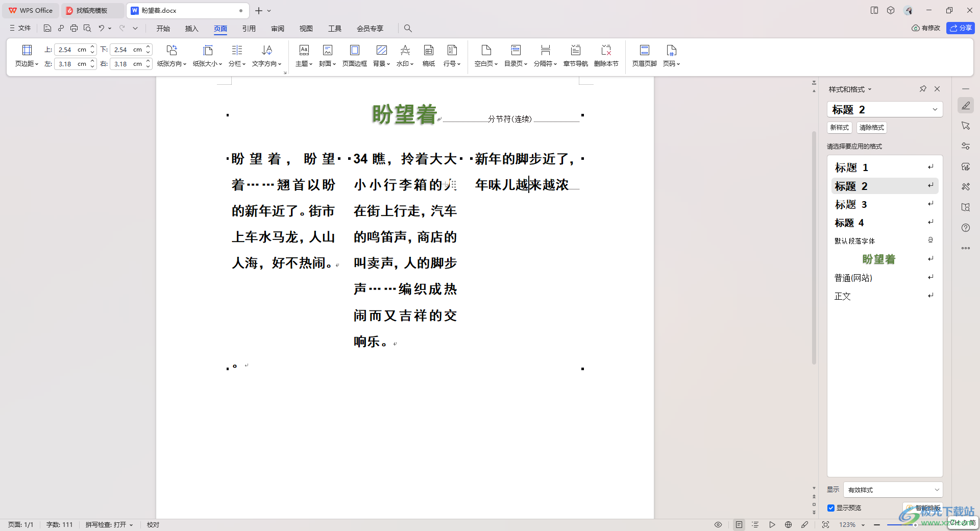980x531 pixels.
Task: Apply the 标题 1 style
Action: click(885, 167)
